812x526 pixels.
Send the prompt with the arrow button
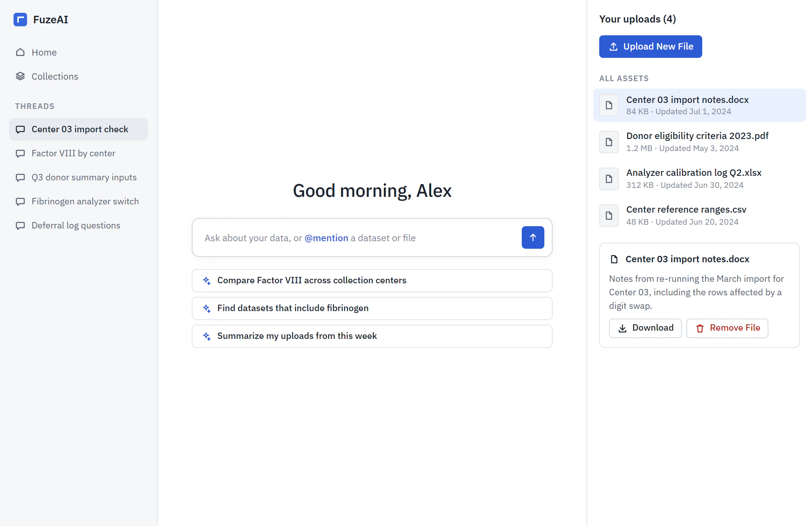point(533,237)
